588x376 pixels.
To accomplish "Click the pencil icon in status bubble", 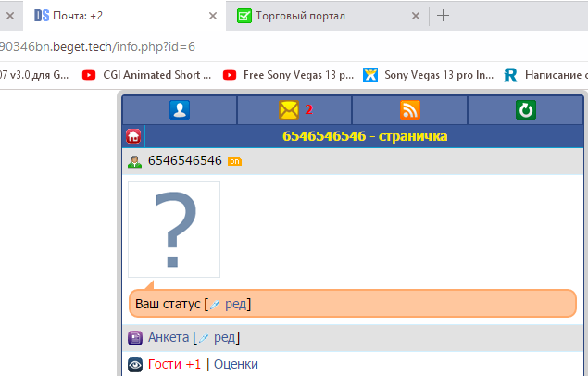I will tap(215, 305).
